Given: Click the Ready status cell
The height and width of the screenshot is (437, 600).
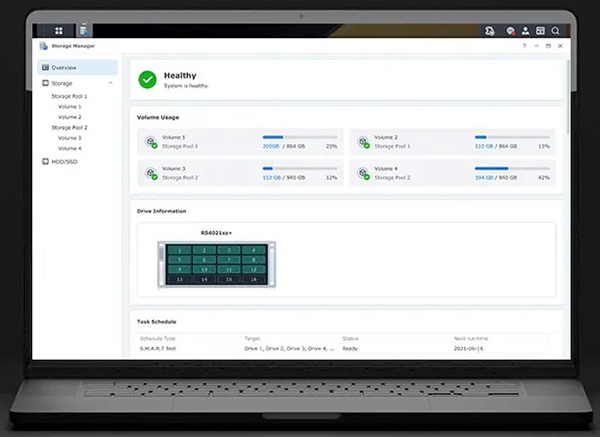Looking at the screenshot, I should click(x=350, y=349).
